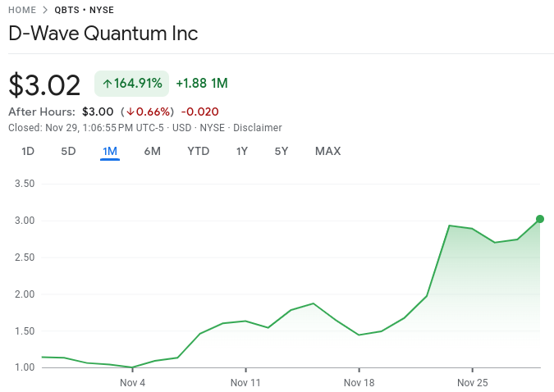Image resolution: width=554 pixels, height=392 pixels.
Task: Click the $3.02 current price text
Action: point(44,85)
